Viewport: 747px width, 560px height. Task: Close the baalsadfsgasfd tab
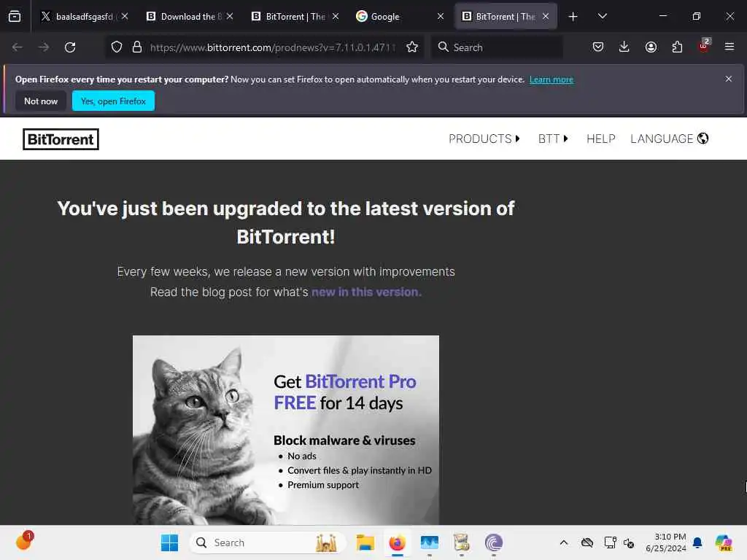click(125, 16)
